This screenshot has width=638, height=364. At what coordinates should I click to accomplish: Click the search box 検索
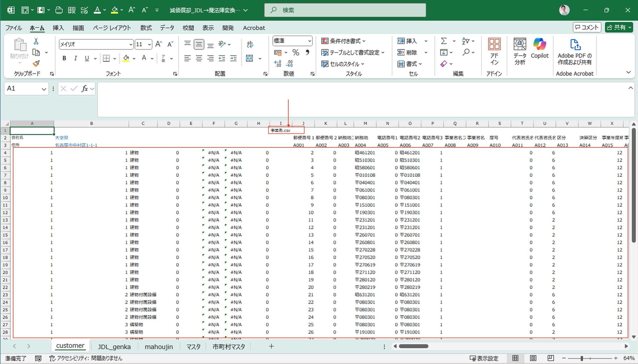[x=345, y=10]
